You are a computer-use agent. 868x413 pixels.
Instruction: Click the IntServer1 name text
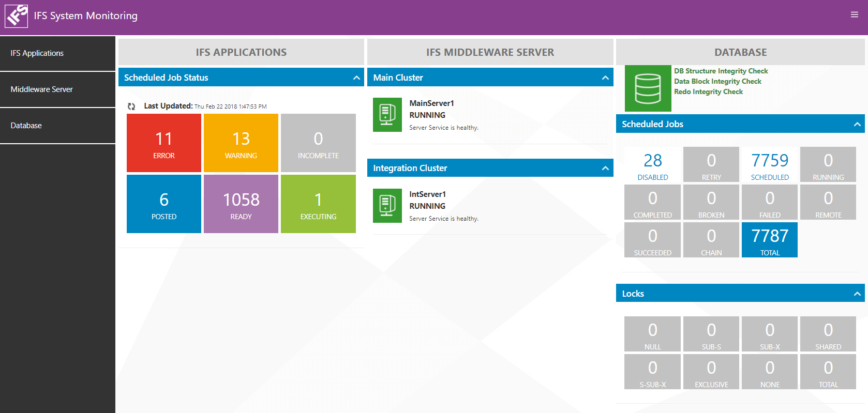pos(427,194)
